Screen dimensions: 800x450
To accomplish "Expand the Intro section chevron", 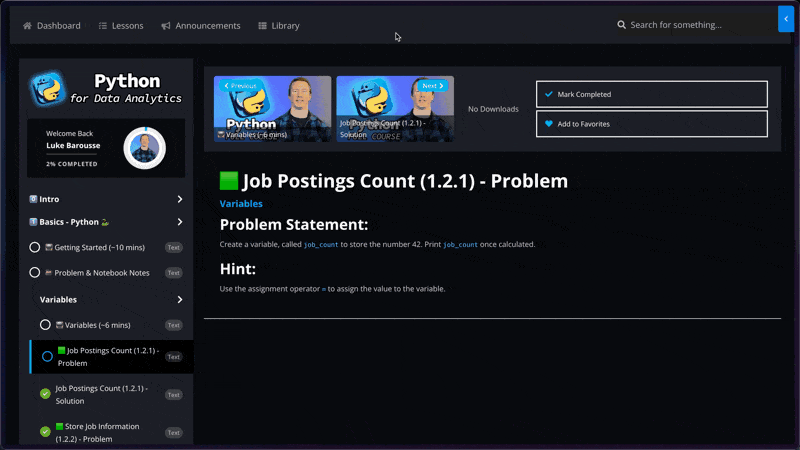I will click(x=180, y=199).
